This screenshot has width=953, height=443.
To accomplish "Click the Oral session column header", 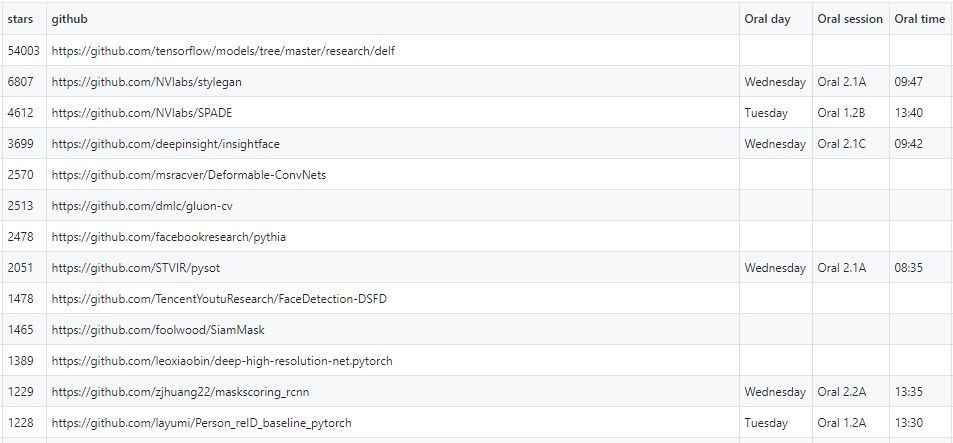I will pos(850,19).
